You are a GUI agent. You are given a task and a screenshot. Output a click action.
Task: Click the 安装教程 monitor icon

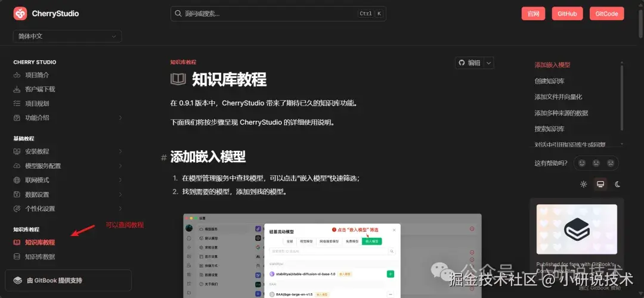click(17, 151)
